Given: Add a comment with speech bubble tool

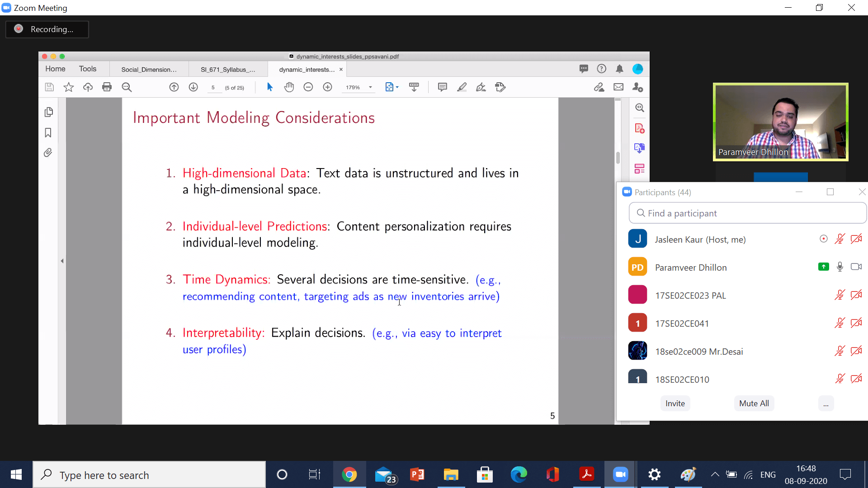Looking at the screenshot, I should click(x=443, y=87).
